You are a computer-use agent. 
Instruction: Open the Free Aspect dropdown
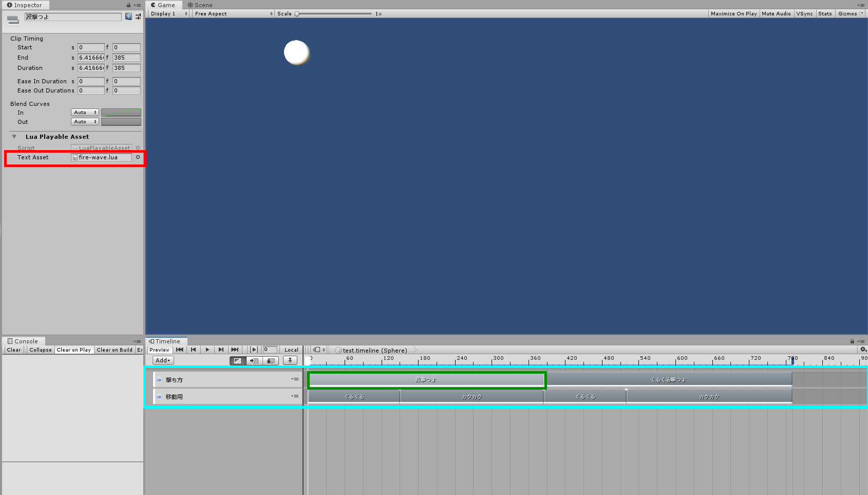coord(234,14)
